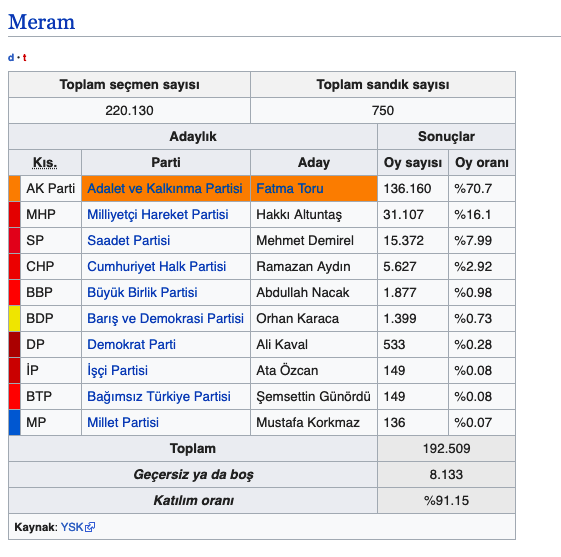Click the 'Aday' column header
Viewport: 561px width, 557px height.
coord(314,162)
